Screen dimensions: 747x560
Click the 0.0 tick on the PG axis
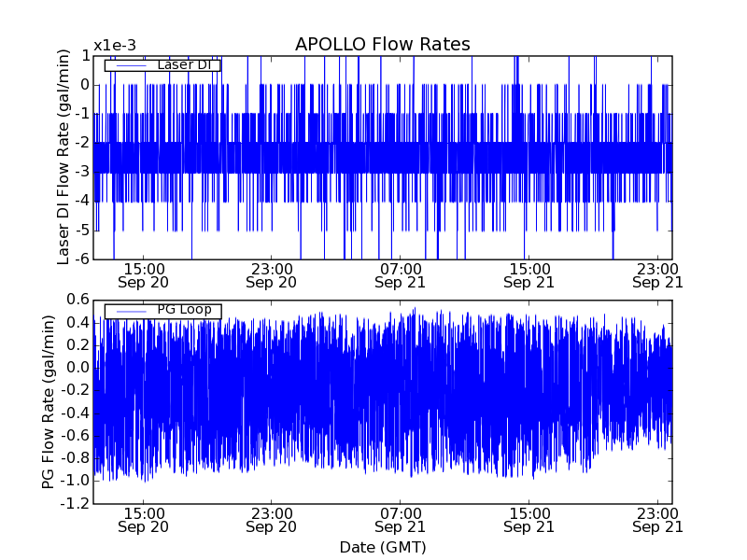(78, 368)
